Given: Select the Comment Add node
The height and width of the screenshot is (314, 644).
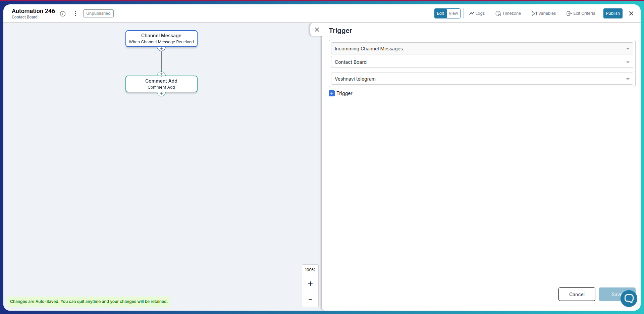Looking at the screenshot, I should click(x=161, y=84).
